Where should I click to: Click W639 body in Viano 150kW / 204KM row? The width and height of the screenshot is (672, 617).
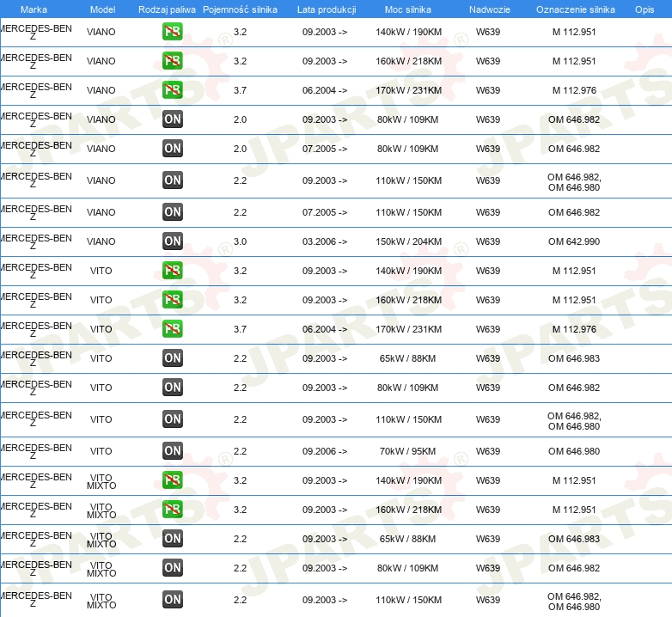(488, 241)
